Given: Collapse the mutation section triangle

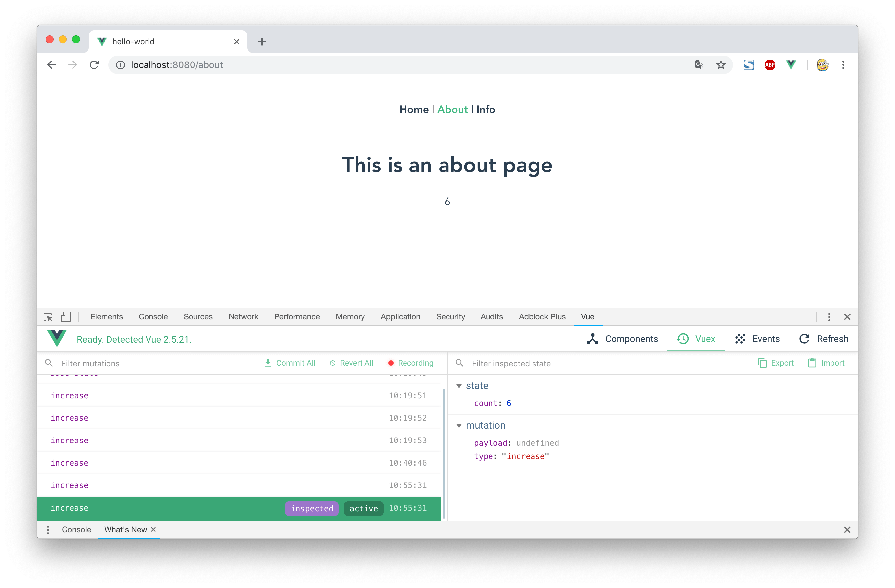Looking at the screenshot, I should coord(459,426).
